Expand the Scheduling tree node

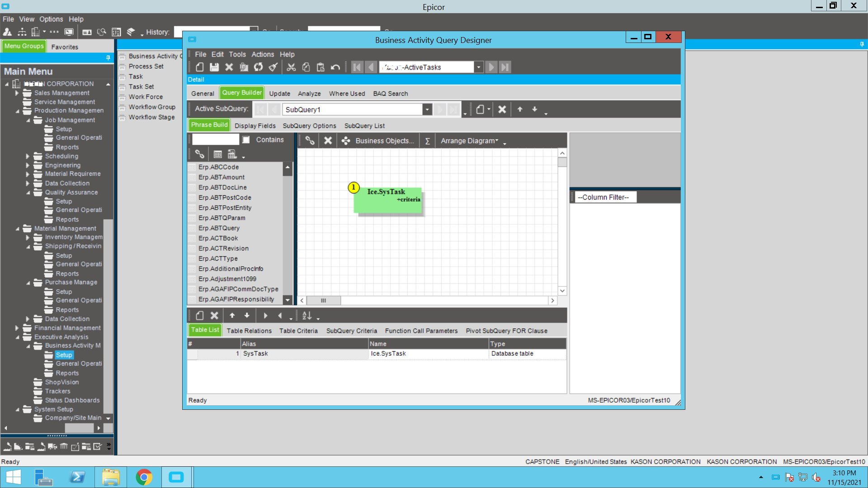(x=28, y=156)
